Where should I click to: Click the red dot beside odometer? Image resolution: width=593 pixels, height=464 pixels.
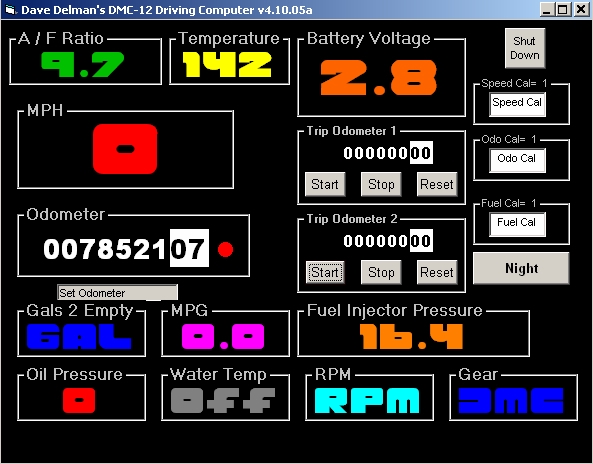[x=225, y=250]
